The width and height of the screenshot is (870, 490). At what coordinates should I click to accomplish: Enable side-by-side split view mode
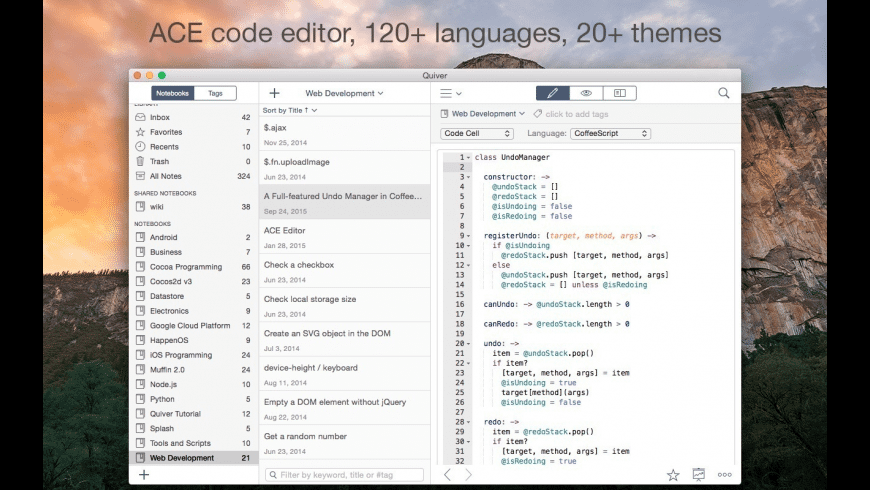[619, 93]
